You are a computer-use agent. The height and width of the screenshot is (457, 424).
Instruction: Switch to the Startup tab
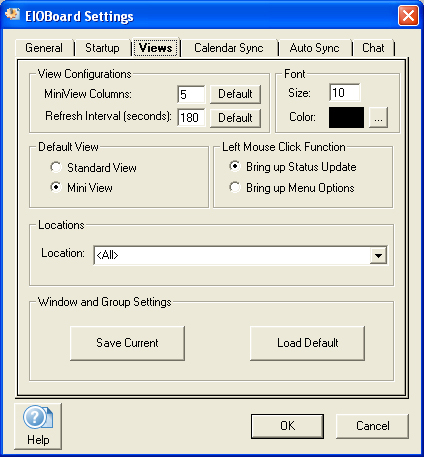pos(102,48)
